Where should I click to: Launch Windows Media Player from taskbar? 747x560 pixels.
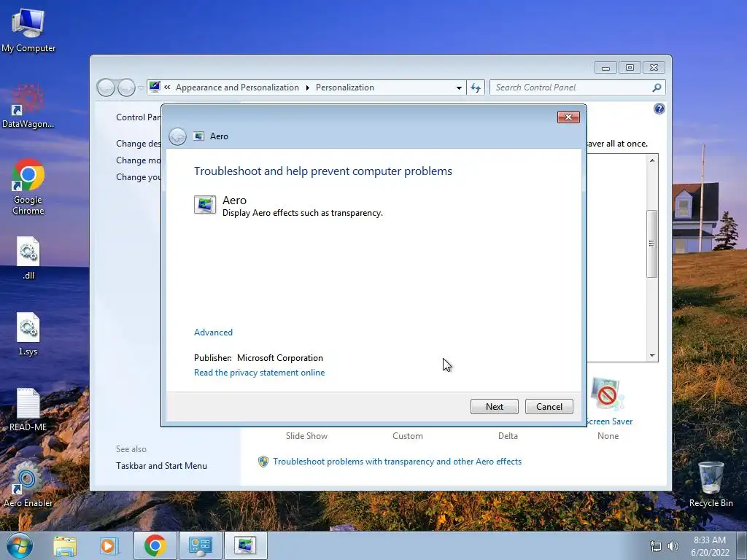click(x=109, y=545)
